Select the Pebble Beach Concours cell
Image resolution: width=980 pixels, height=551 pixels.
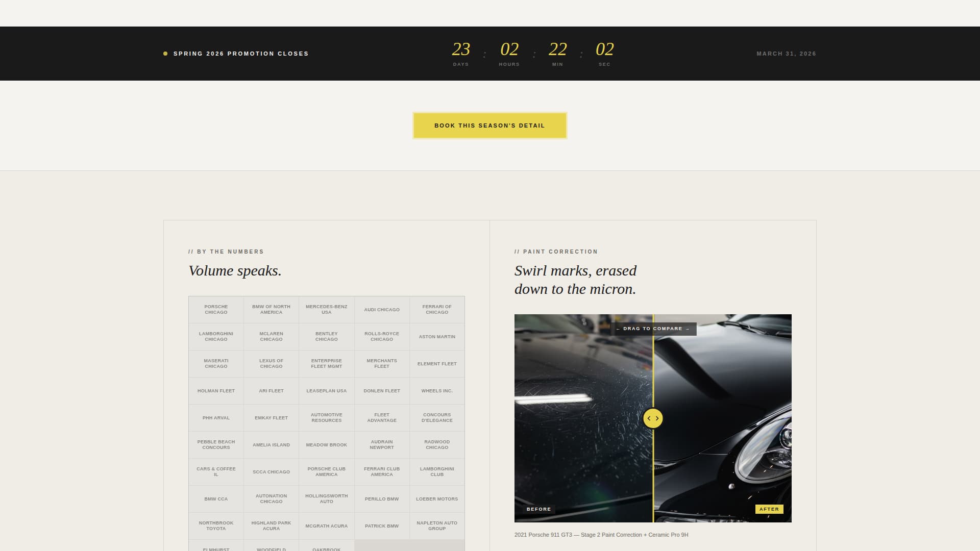(x=216, y=445)
